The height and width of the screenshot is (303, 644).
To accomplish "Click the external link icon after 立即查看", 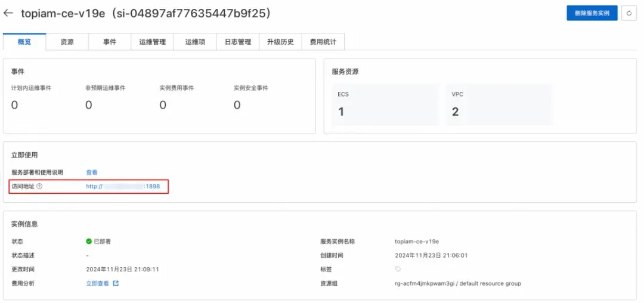I will click(x=116, y=283).
